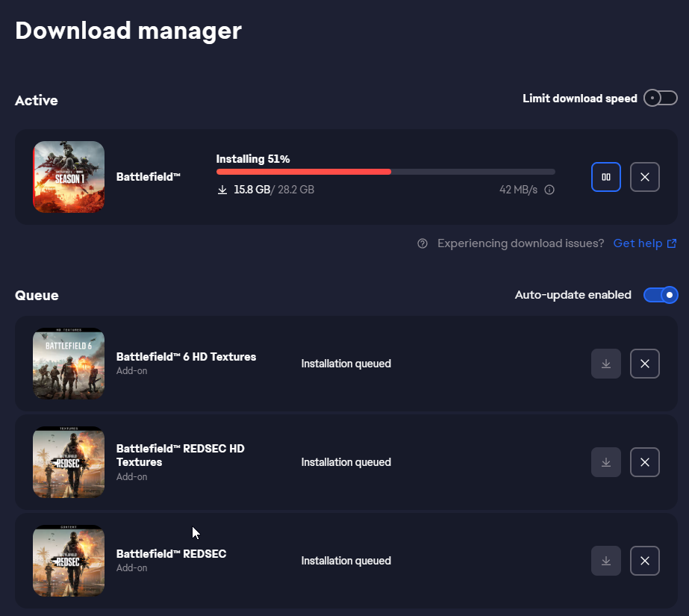Disable the Auto-update enabled toggle
Viewport: 689px width, 616px height.
pos(660,295)
